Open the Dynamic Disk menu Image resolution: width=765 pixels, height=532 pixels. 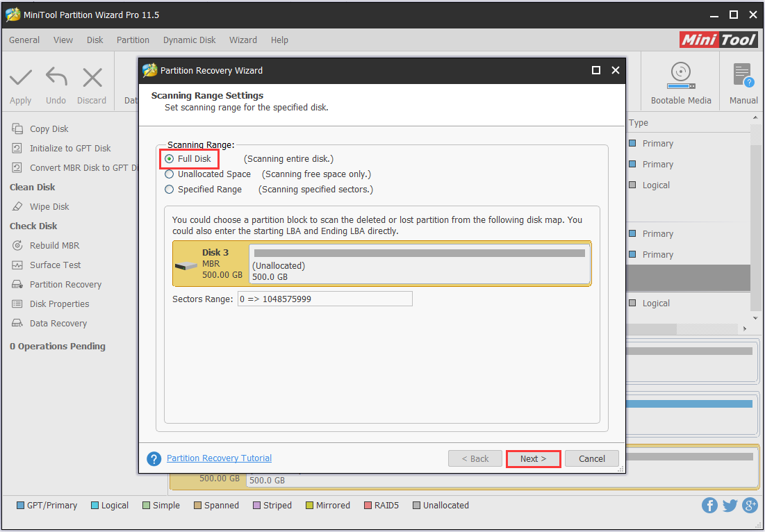189,40
